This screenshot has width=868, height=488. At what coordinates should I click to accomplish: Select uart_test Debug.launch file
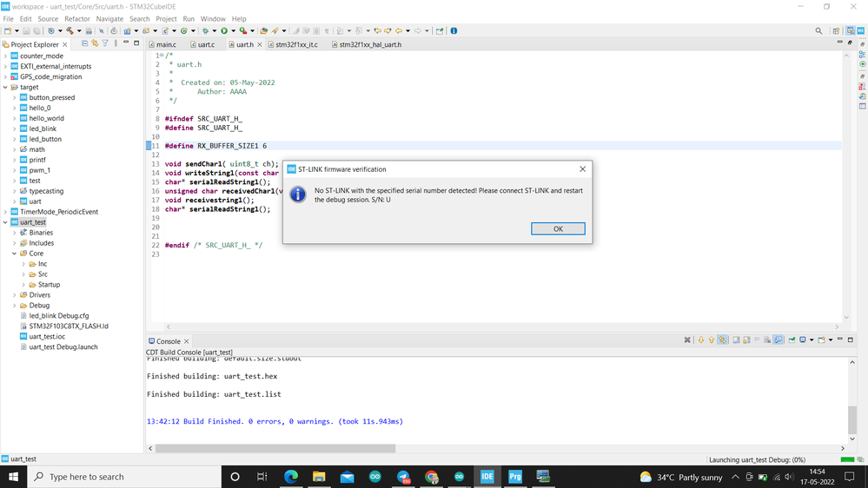click(x=63, y=347)
